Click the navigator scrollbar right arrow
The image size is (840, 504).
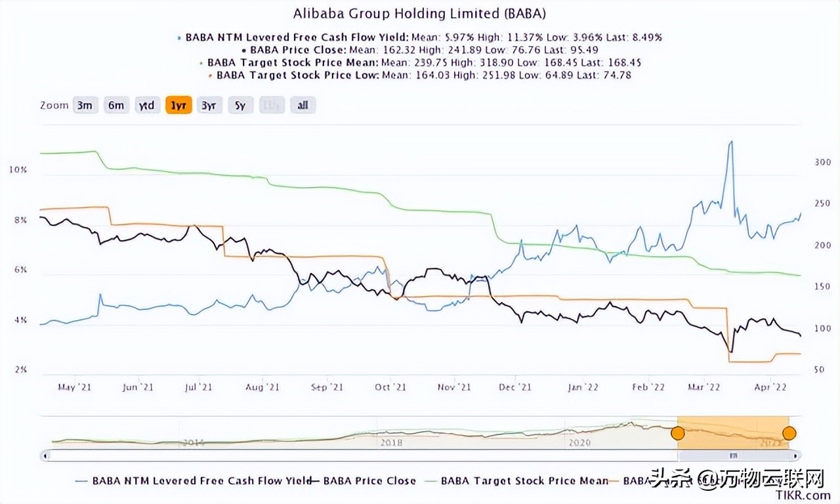pyautogui.click(x=796, y=454)
